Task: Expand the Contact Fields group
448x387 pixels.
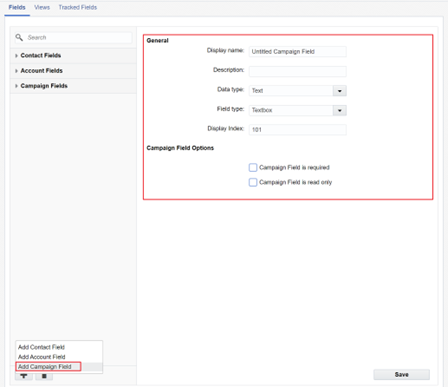Action: [x=16, y=56]
